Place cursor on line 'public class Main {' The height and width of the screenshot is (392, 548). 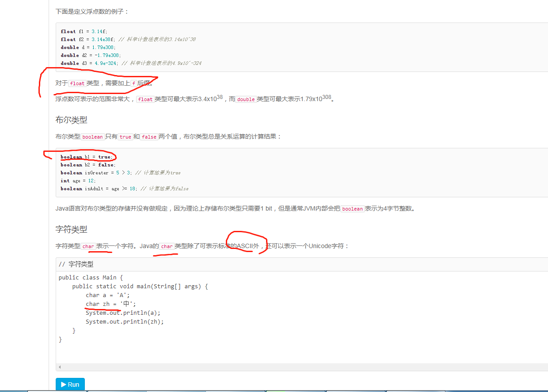(91, 278)
